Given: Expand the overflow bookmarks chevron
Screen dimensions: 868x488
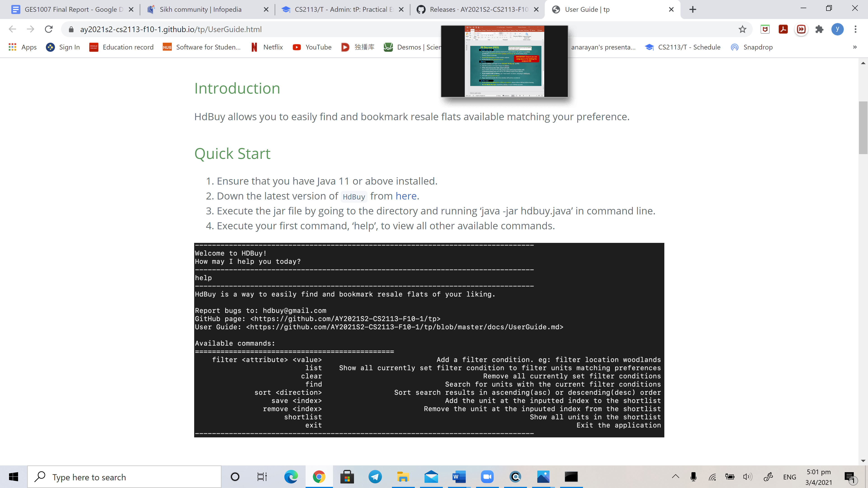Looking at the screenshot, I should (854, 47).
